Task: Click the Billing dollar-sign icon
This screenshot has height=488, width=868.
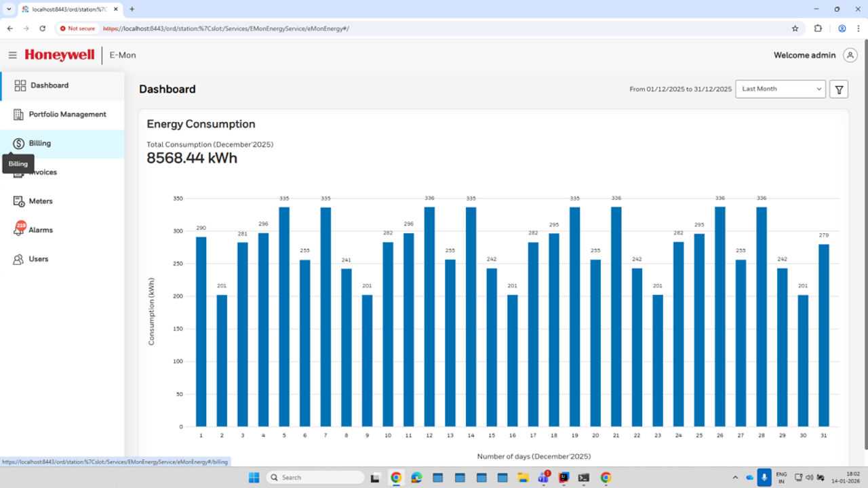Action: [x=18, y=144]
